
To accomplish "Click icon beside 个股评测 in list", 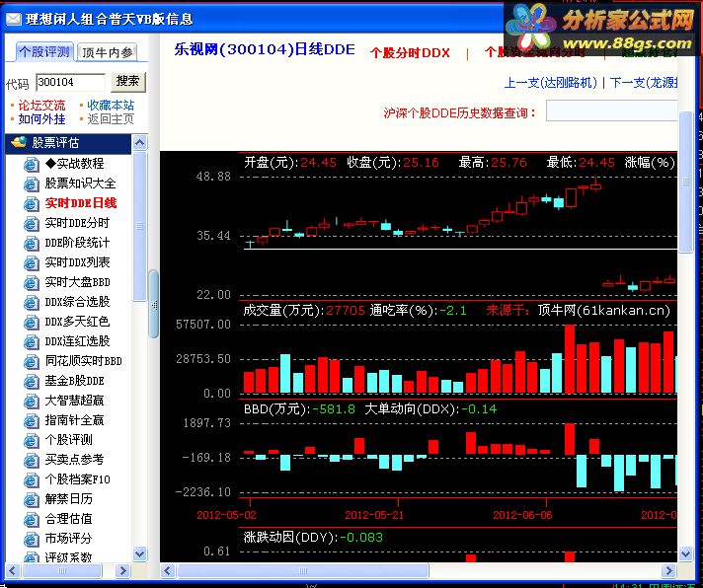I will pyautogui.click(x=31, y=440).
